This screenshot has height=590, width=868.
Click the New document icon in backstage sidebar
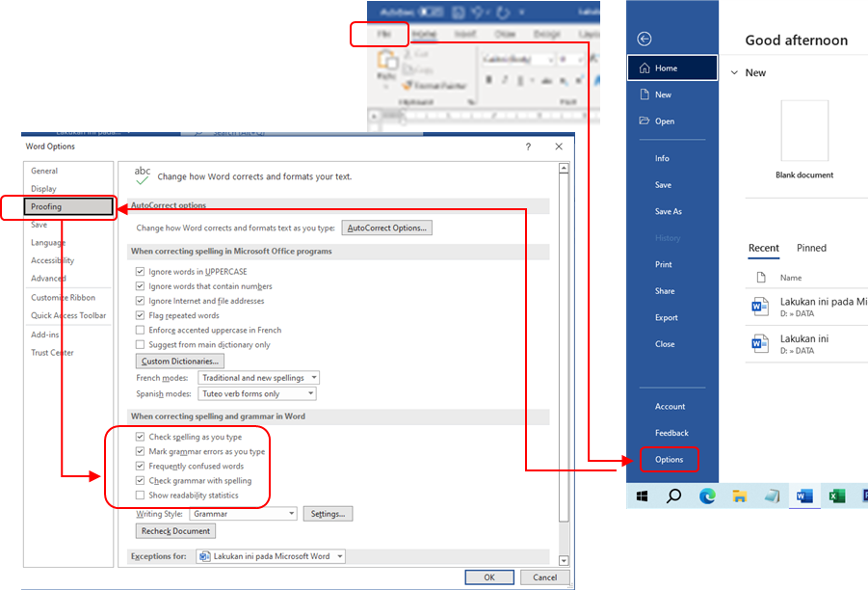point(644,94)
